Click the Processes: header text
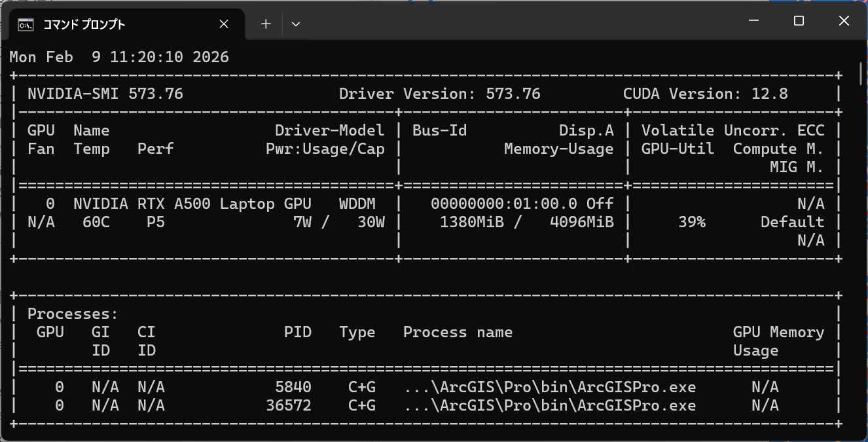 [73, 314]
